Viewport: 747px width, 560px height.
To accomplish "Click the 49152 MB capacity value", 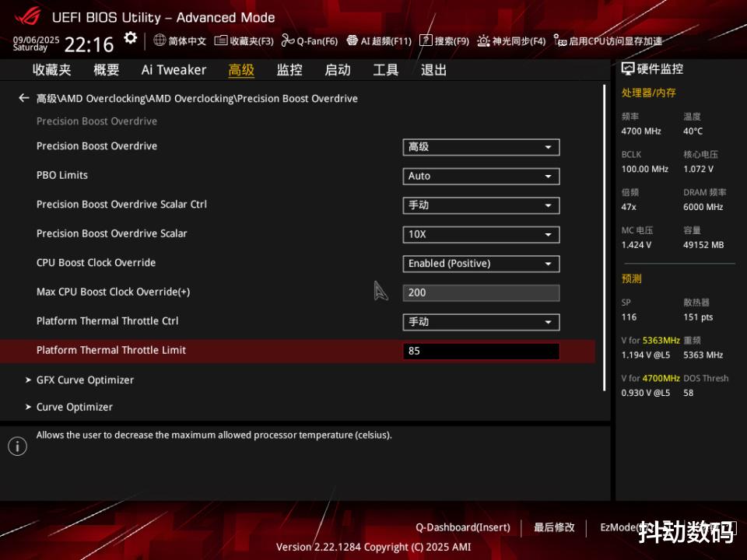I will (703, 245).
